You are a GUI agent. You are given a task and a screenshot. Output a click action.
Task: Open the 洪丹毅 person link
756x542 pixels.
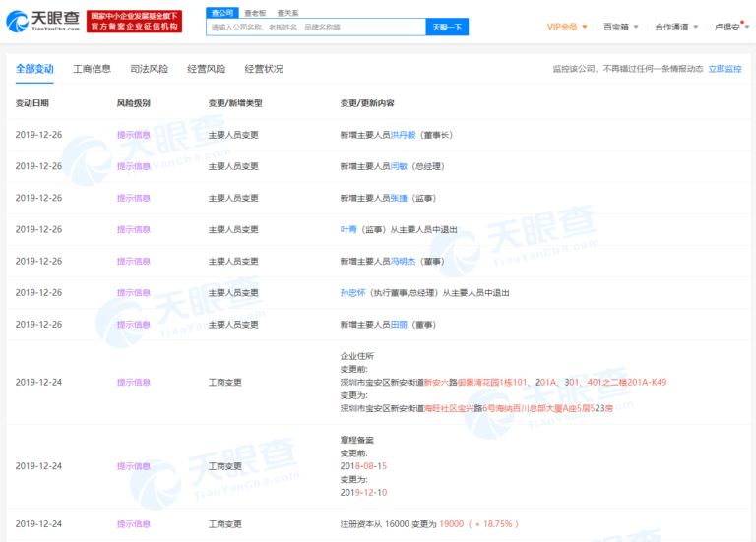tap(405, 135)
